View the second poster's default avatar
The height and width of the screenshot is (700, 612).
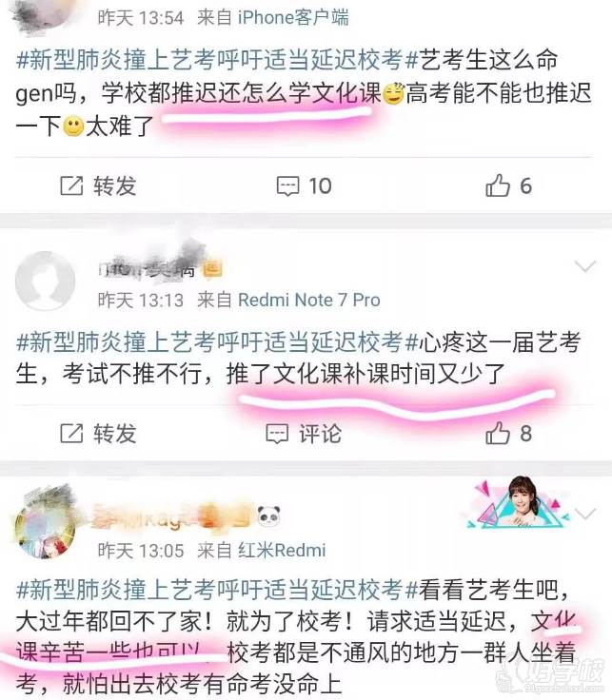click(45, 282)
